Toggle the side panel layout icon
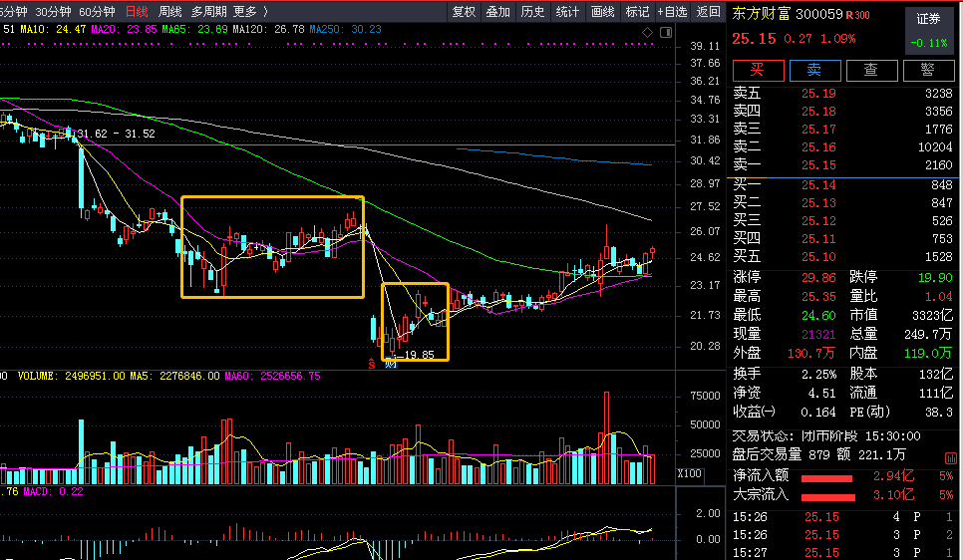Image resolution: width=963 pixels, height=560 pixels. click(x=666, y=33)
